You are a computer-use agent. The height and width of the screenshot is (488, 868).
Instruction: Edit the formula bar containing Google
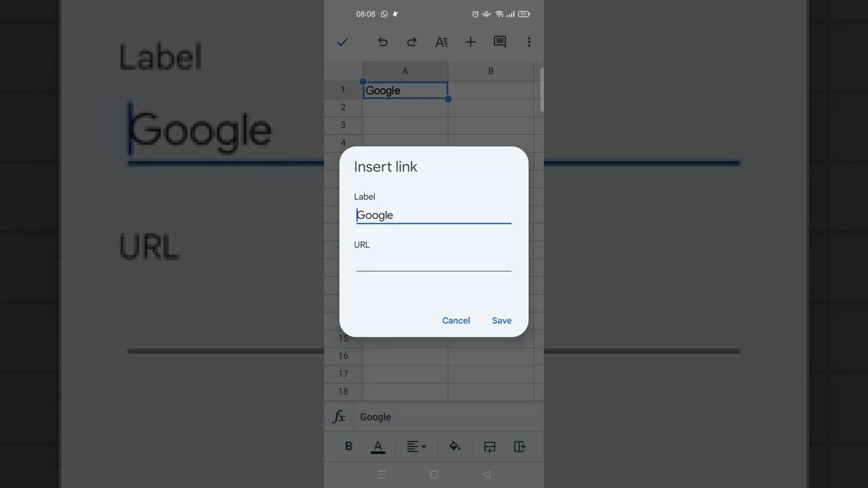pyautogui.click(x=448, y=417)
